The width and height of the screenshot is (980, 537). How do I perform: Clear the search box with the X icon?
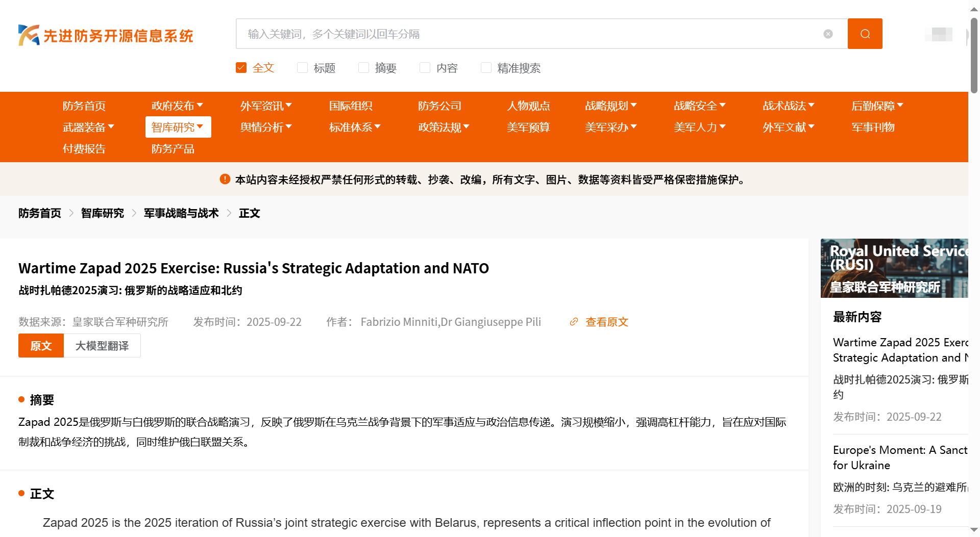(828, 34)
